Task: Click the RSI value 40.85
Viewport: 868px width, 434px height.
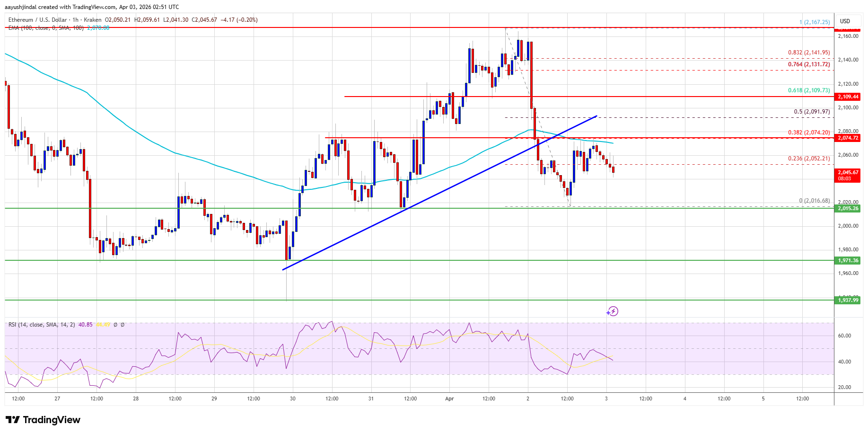Action: point(86,325)
